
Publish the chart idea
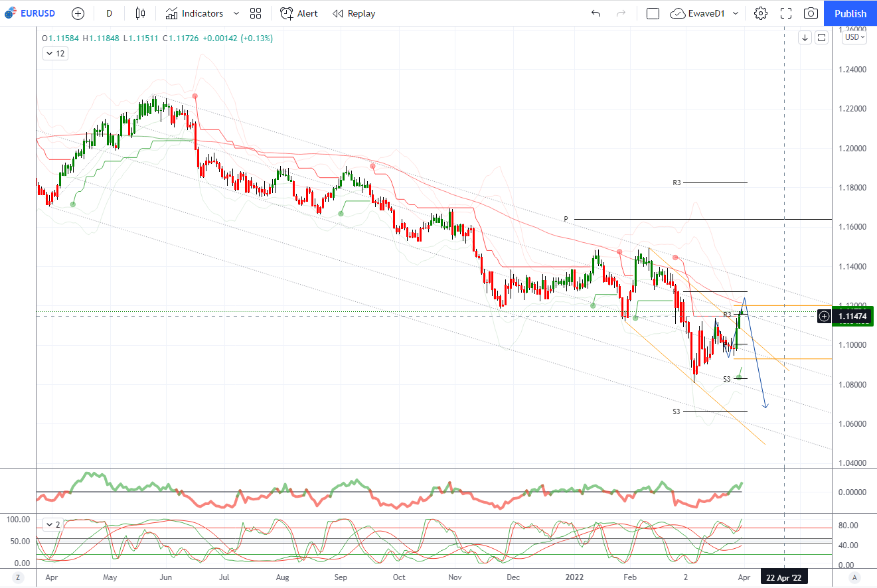850,13
